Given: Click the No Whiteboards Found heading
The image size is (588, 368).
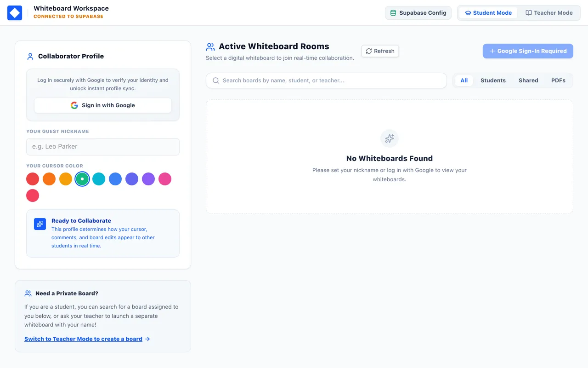Looking at the screenshot, I should (390, 158).
